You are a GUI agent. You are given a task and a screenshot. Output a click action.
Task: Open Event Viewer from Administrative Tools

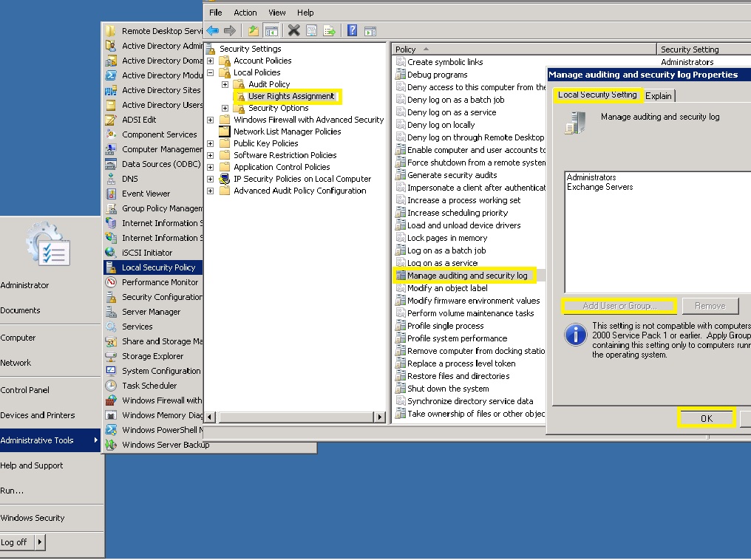tap(146, 194)
